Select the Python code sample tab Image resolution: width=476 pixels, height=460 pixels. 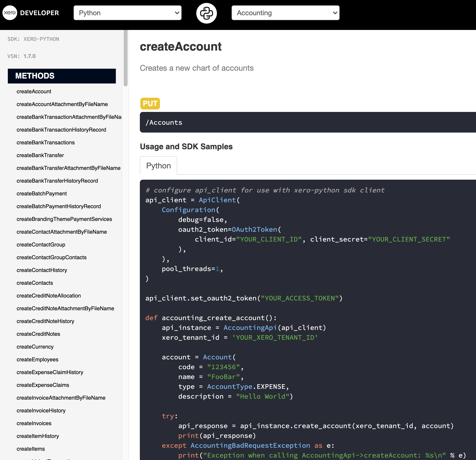159,166
